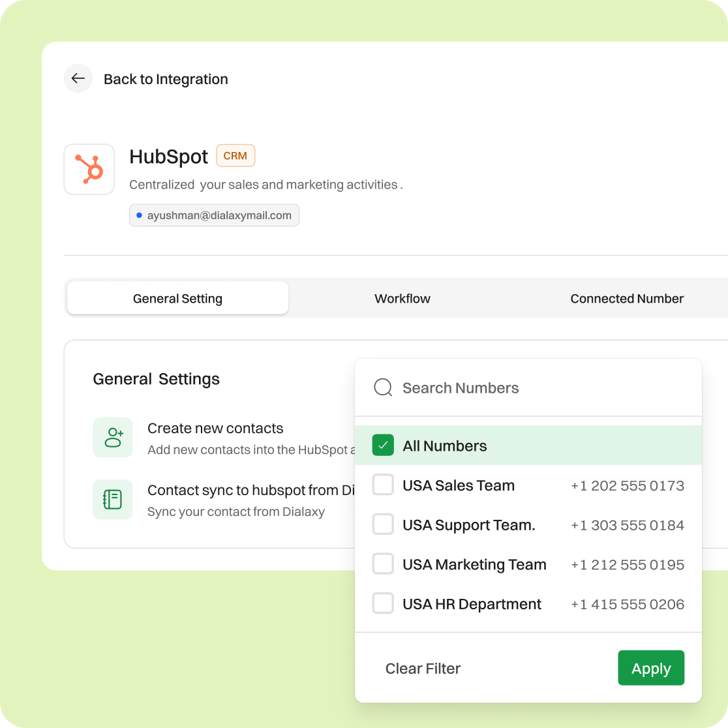Image resolution: width=728 pixels, height=728 pixels.
Task: Check the USA Sales Team checkbox
Action: point(383,485)
